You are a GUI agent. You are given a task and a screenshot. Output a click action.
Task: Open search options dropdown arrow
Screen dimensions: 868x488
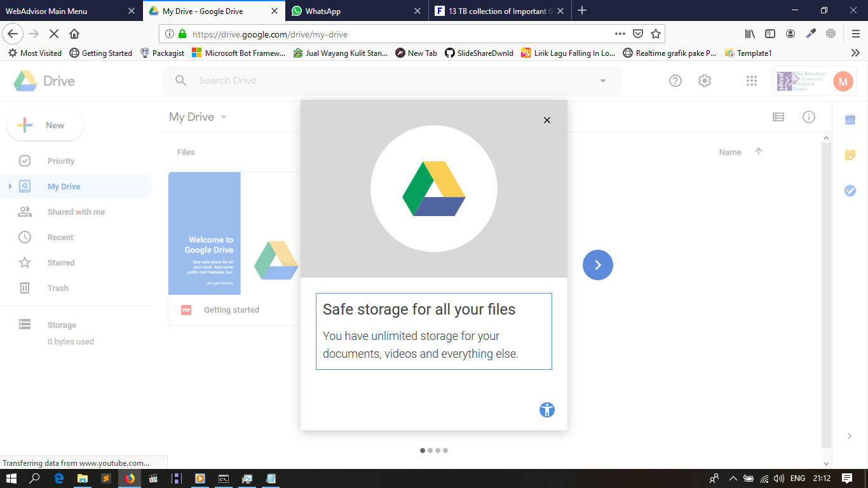coord(603,81)
